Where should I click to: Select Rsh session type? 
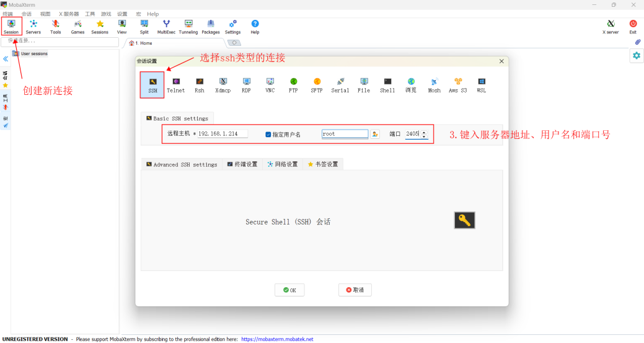click(x=200, y=86)
